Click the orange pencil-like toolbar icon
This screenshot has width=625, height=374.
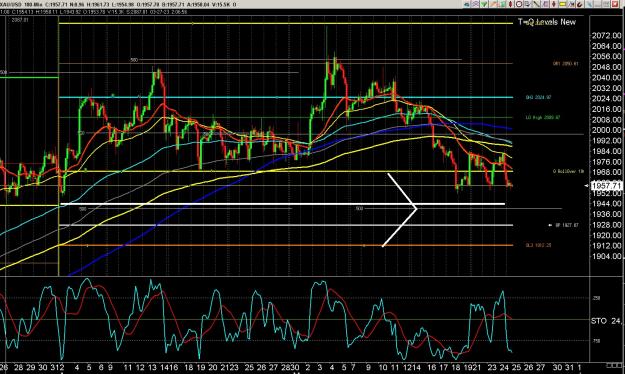tap(493, 4)
